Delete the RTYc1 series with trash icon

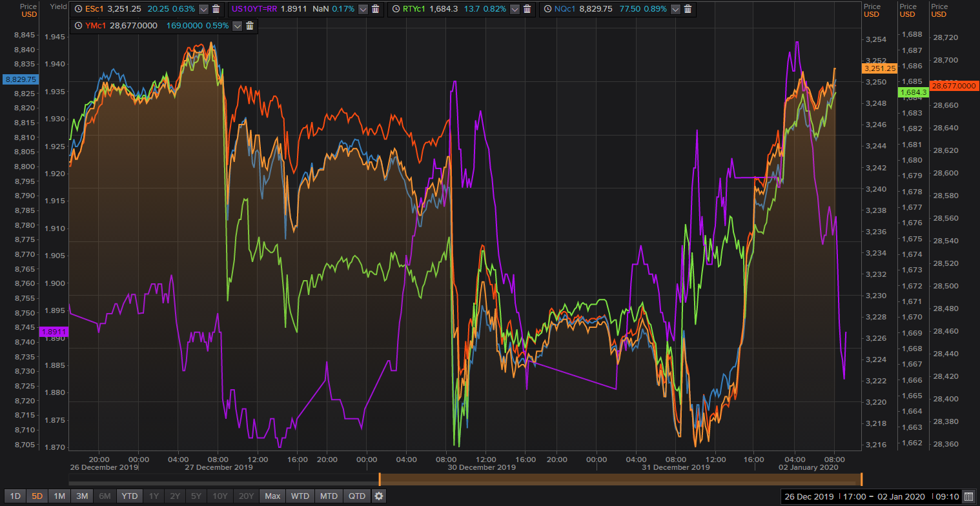click(527, 9)
